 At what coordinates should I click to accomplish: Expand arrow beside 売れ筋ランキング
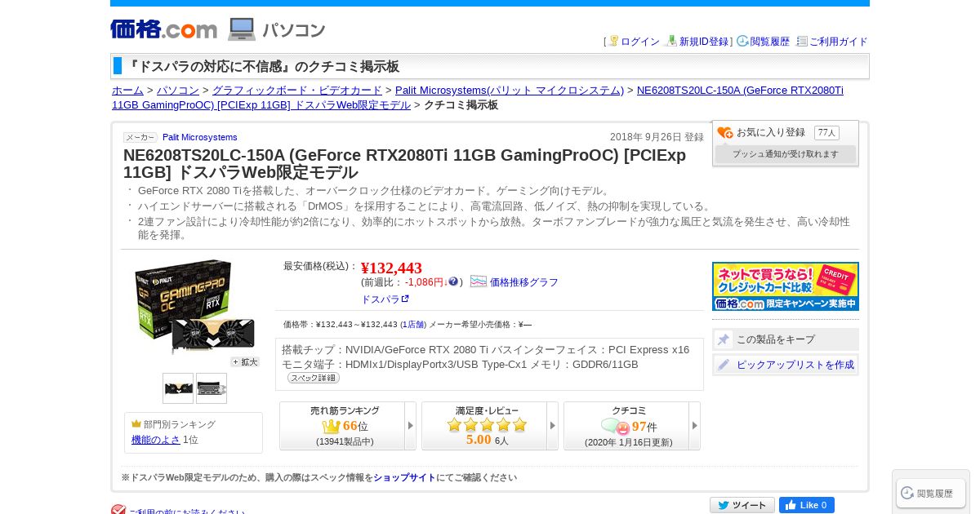click(x=411, y=426)
